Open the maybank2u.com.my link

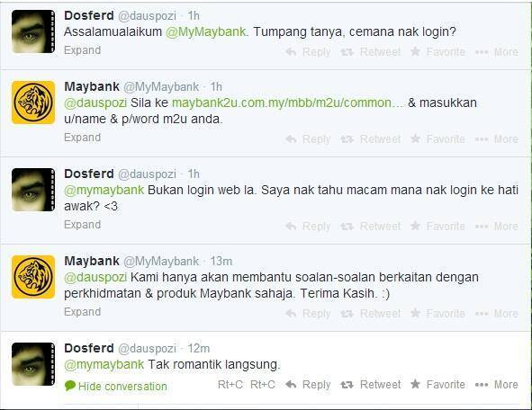pos(287,102)
